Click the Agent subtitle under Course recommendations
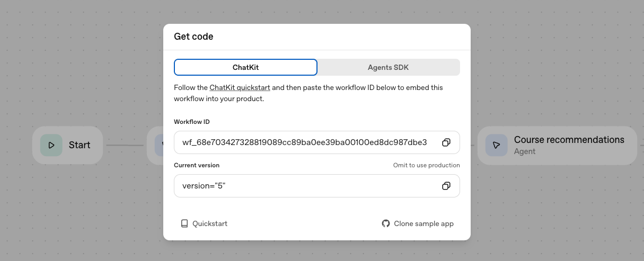 coord(525,151)
